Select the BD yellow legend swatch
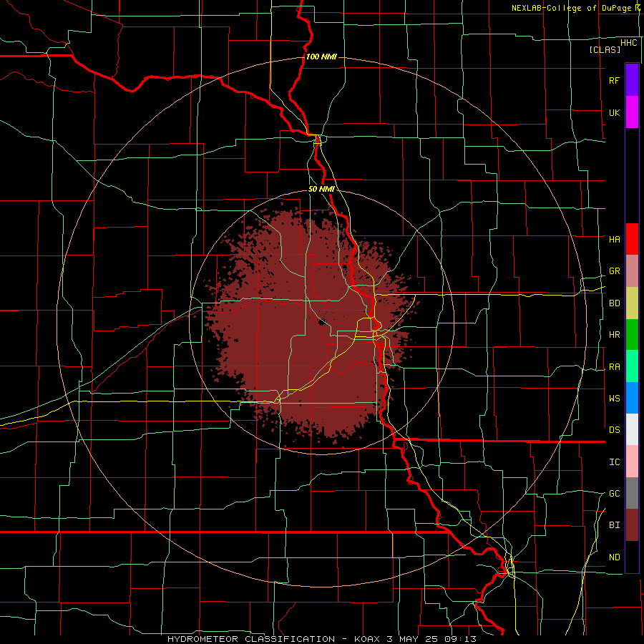This screenshot has width=644, height=644. coord(632,303)
